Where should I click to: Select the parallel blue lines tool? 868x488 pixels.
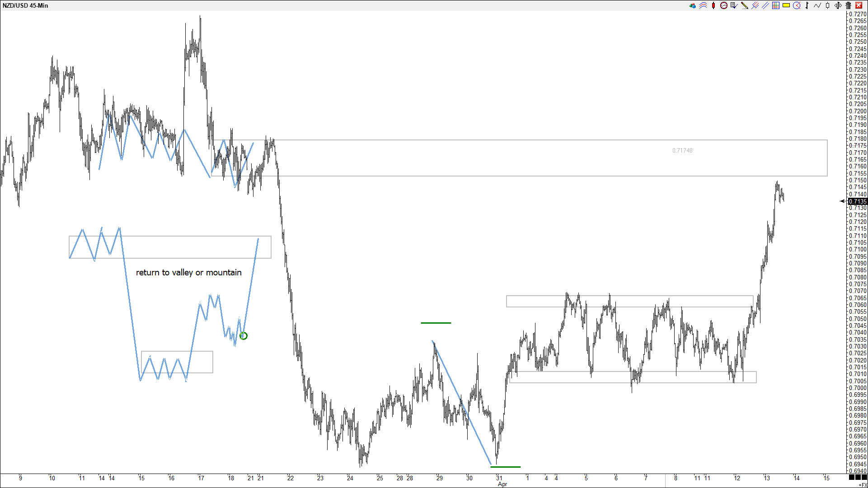click(765, 5)
